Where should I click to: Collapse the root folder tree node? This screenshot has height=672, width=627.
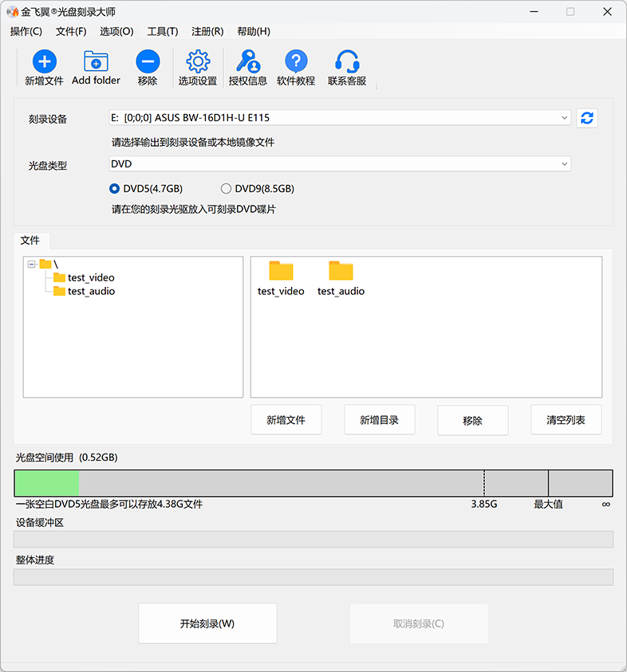[32, 264]
